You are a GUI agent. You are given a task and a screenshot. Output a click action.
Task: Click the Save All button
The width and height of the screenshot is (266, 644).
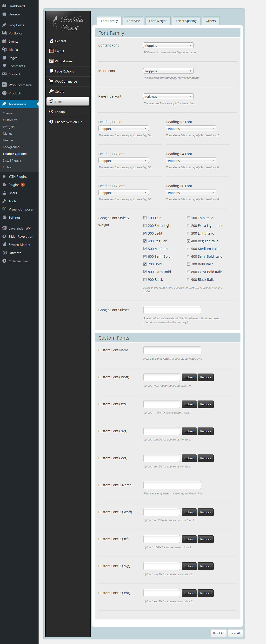(x=235, y=633)
